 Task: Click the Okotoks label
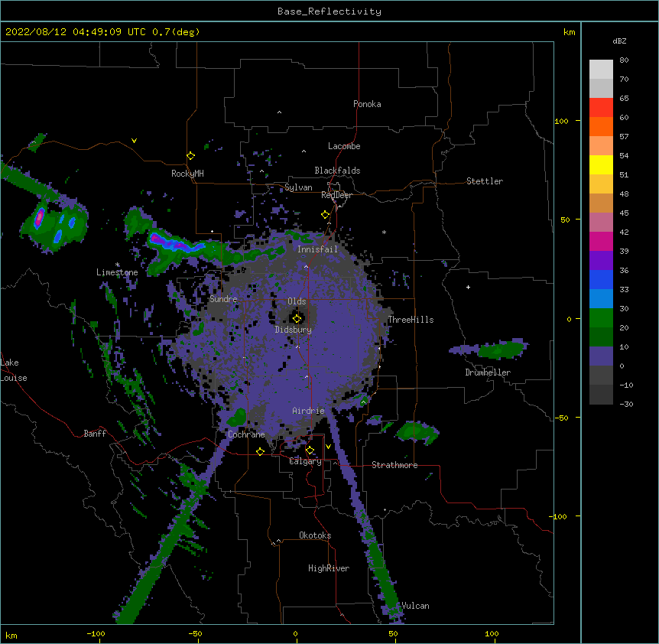coord(315,535)
